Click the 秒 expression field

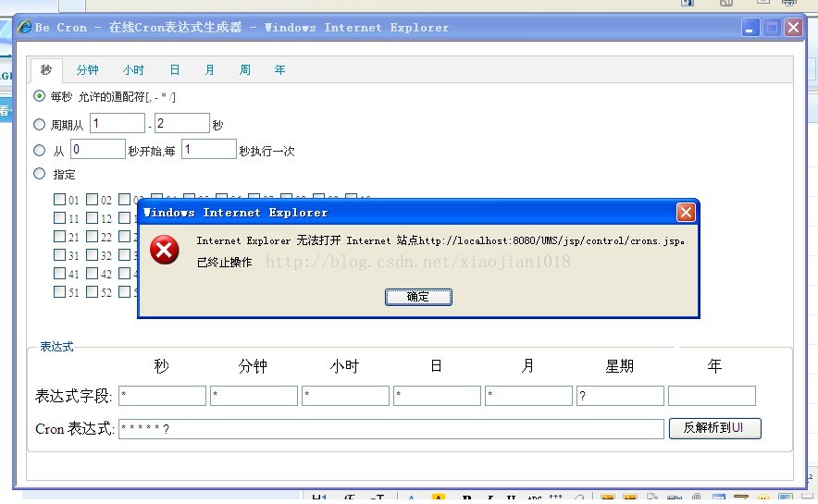(162, 396)
